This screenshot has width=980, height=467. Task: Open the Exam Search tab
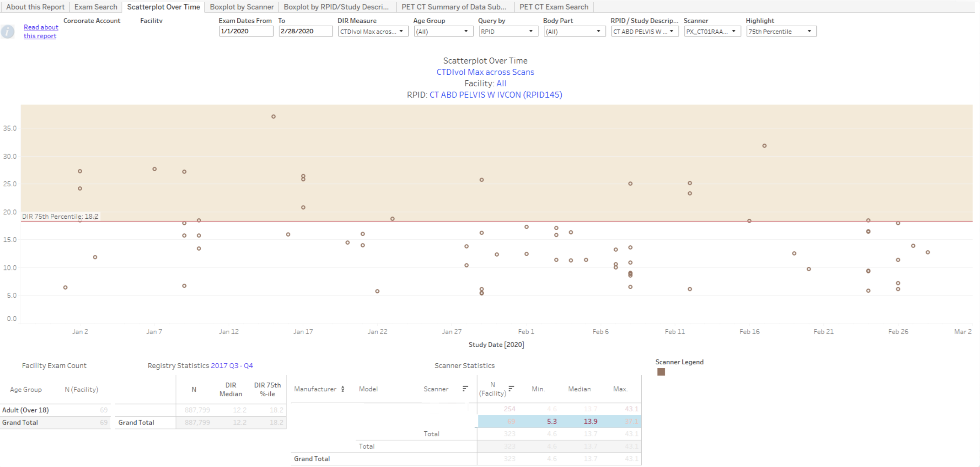(95, 7)
